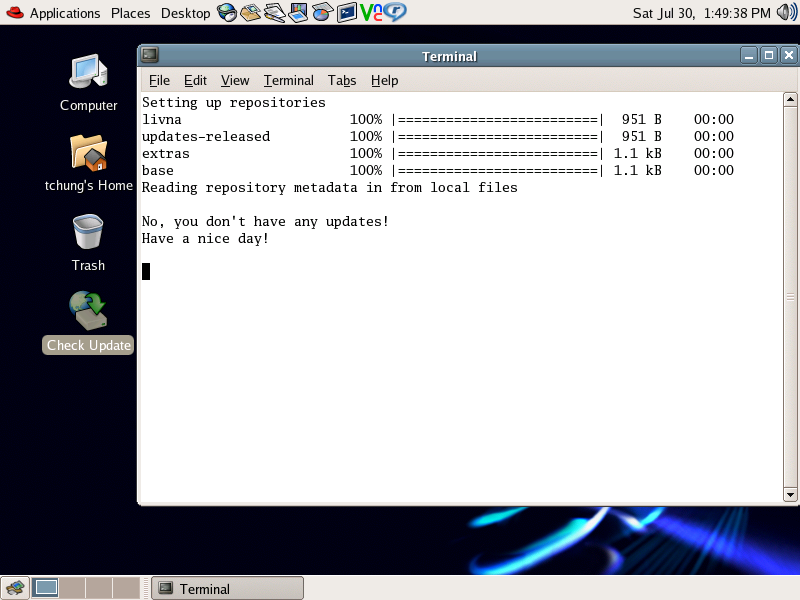The width and height of the screenshot is (800, 600).
Task: Launch the word processor paper-and-pen icon
Action: click(274, 12)
